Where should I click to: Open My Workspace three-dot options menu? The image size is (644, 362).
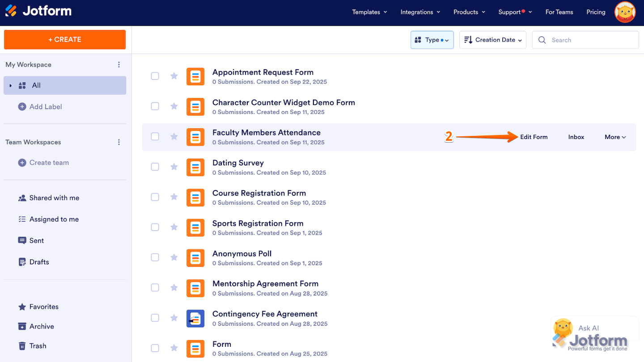pos(119,65)
